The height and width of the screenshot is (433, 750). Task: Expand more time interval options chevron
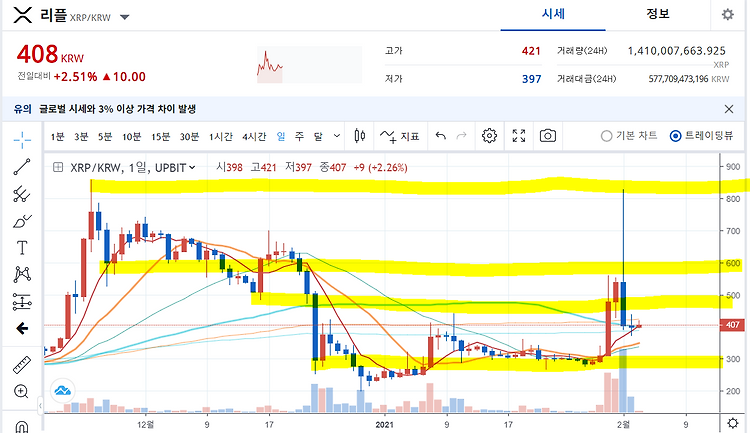coord(337,136)
